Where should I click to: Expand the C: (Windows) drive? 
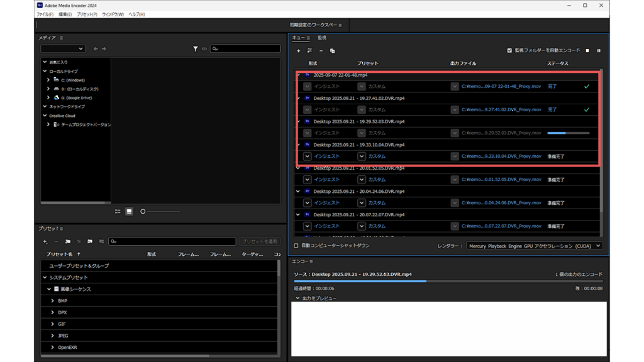(48, 80)
